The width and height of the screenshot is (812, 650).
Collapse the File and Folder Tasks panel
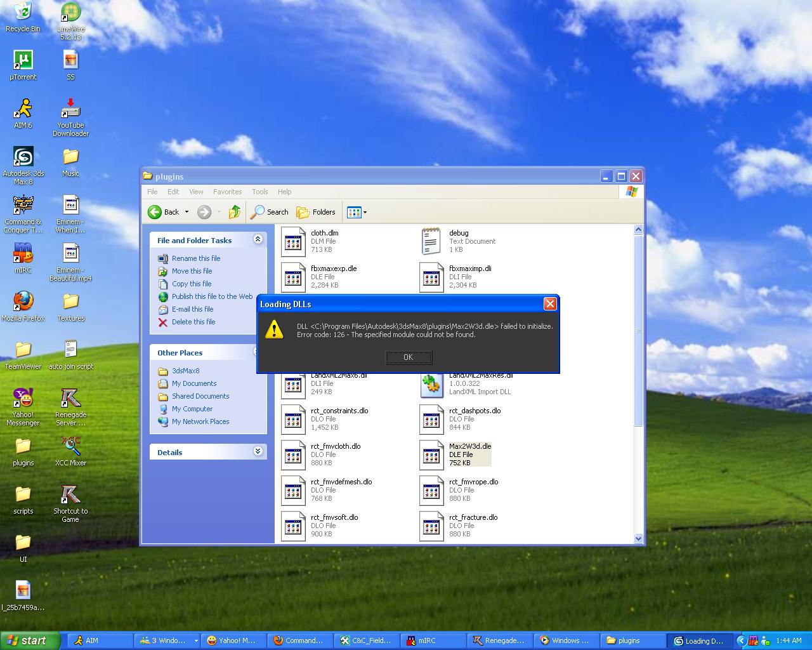258,239
